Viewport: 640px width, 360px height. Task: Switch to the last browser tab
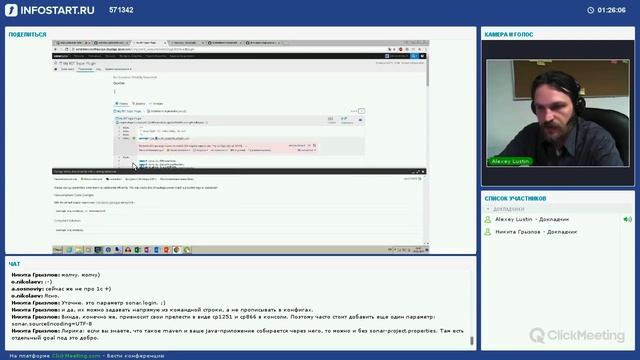[262, 42]
